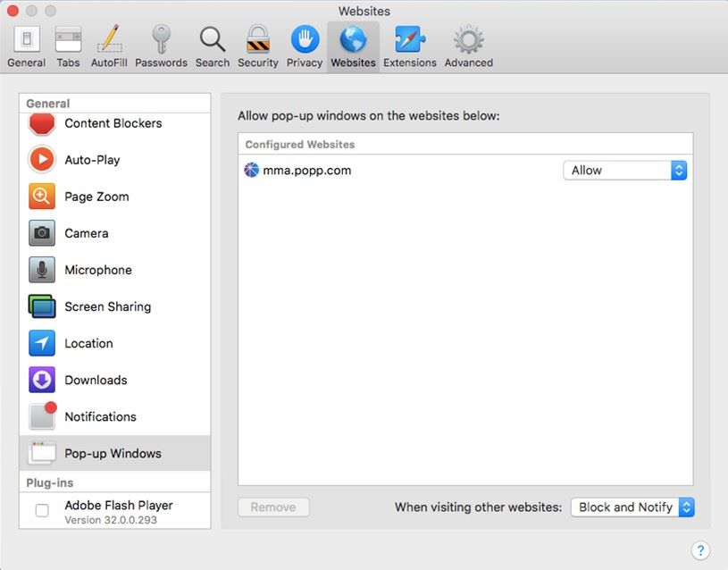Select the mma.popp.com website row
This screenshot has height=570, width=728.
point(465,171)
